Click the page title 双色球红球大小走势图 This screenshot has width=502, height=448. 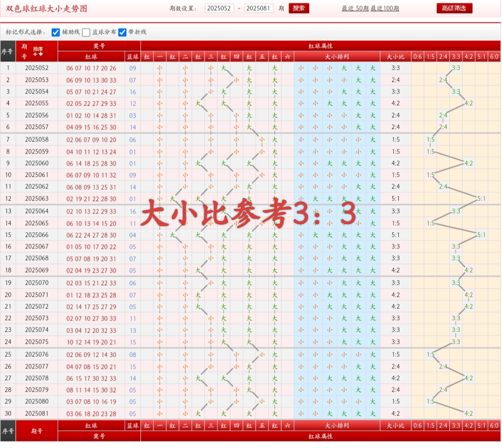click(x=46, y=9)
